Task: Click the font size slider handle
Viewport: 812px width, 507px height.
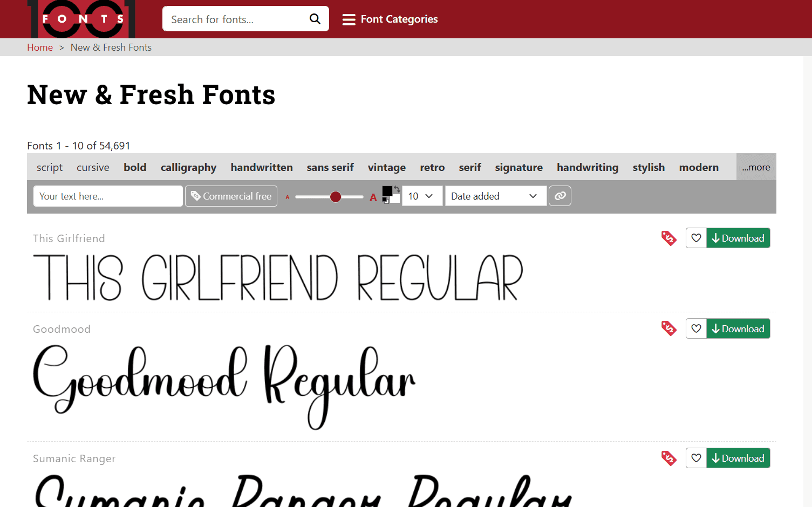Action: 336,197
